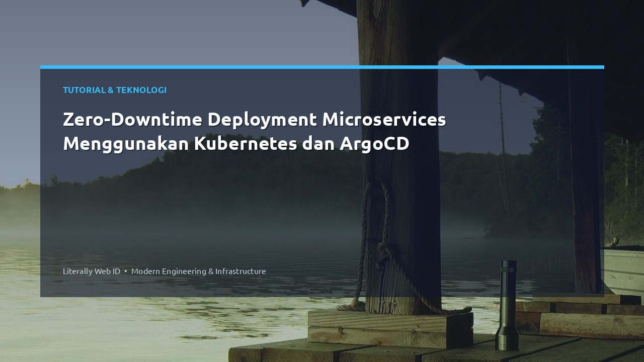Click the 'TUTORIAL & TEKNOLOGI' category label

115,90
